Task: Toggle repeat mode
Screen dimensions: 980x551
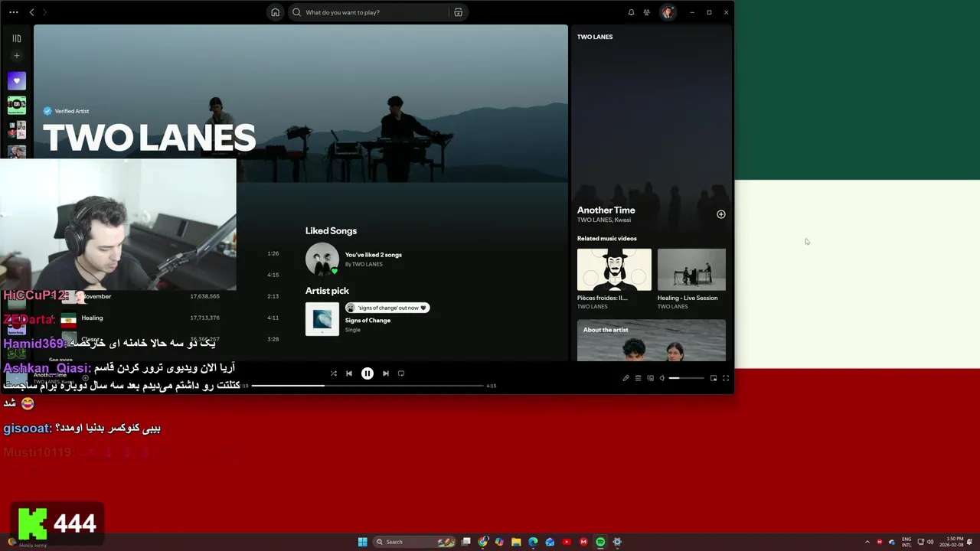Action: coord(401,373)
